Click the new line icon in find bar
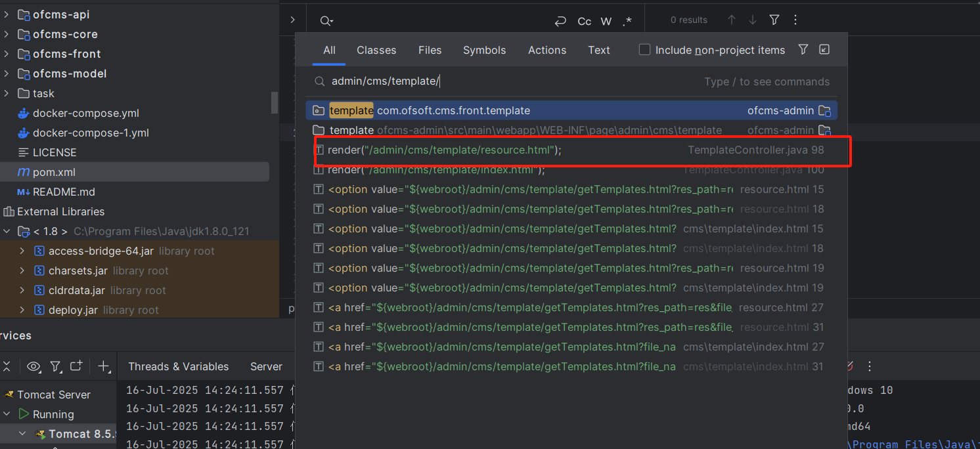 [x=560, y=21]
